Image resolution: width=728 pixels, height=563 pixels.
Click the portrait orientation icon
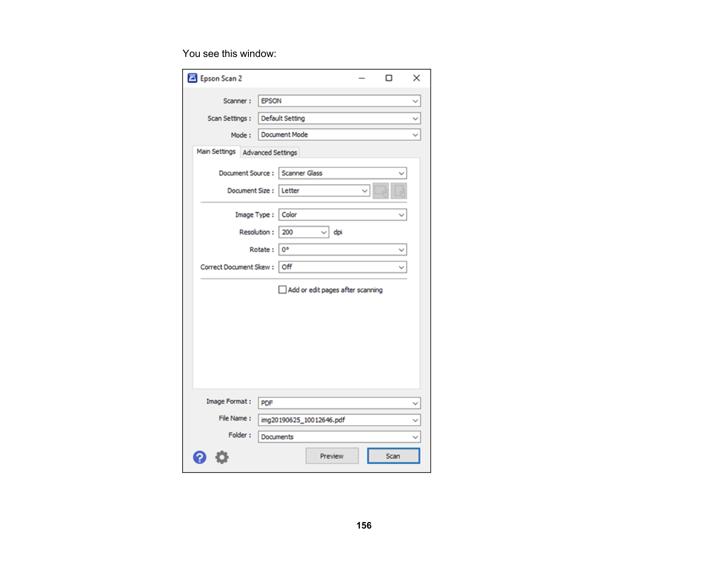tap(399, 191)
